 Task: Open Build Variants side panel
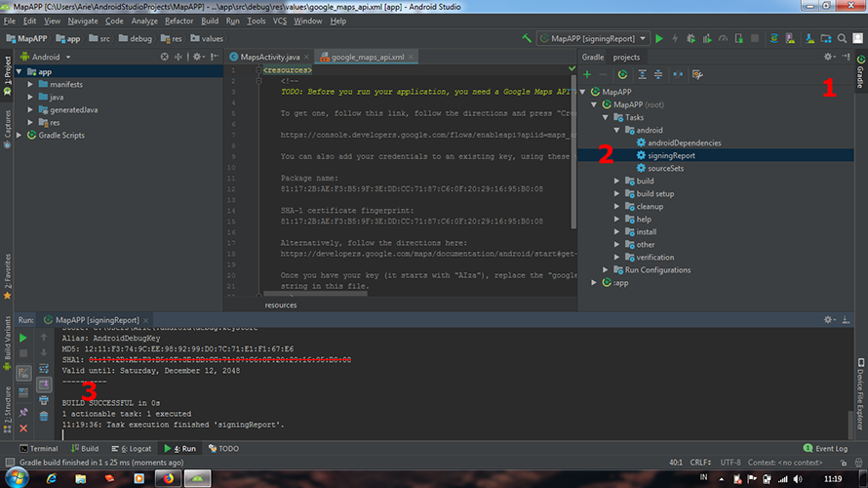tap(7, 344)
